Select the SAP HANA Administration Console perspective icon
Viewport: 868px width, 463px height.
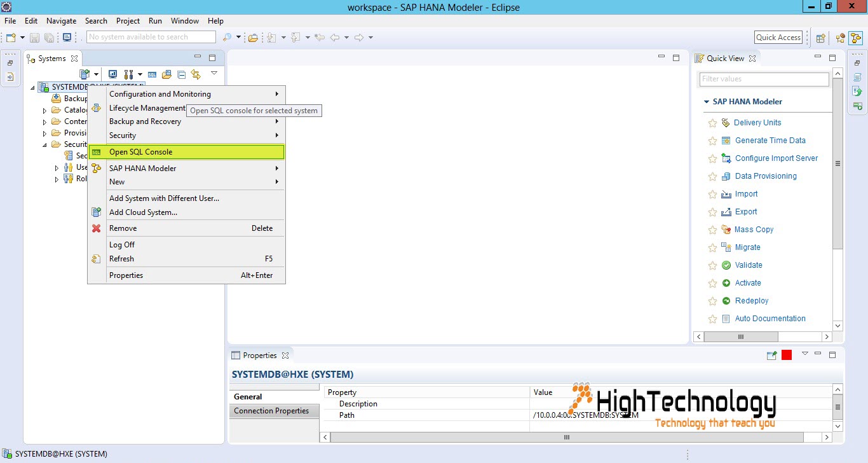point(841,38)
